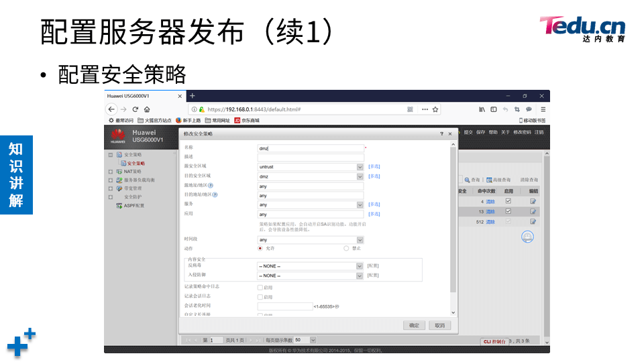Screen dimensions: 644x362
Task: Open the 服务 dropdown arrow
Action: pos(360,205)
